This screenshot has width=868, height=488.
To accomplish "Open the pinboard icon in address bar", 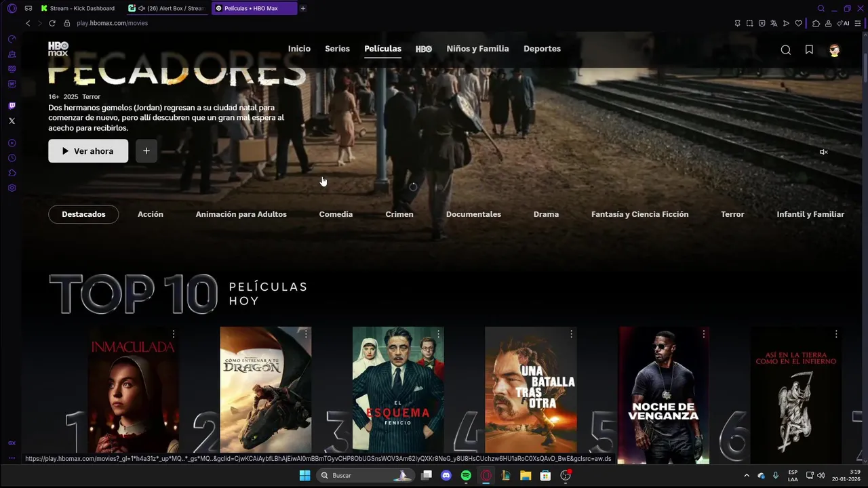I will [x=737, y=23].
